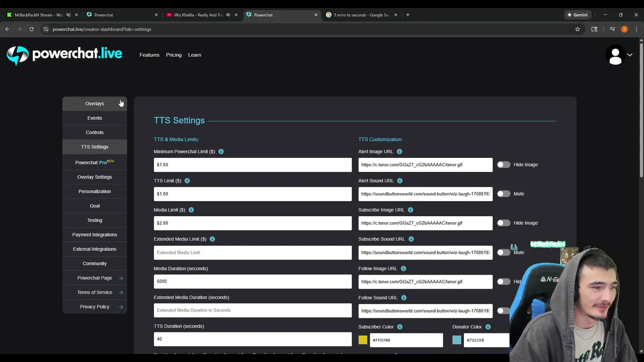
Task: Click the browser address bar URL
Action: 102,29
